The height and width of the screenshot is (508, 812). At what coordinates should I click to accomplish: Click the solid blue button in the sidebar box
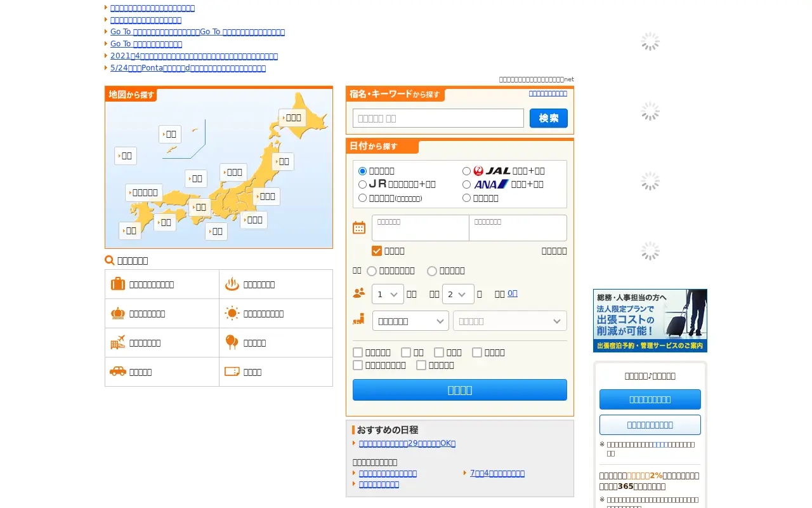[x=650, y=399]
